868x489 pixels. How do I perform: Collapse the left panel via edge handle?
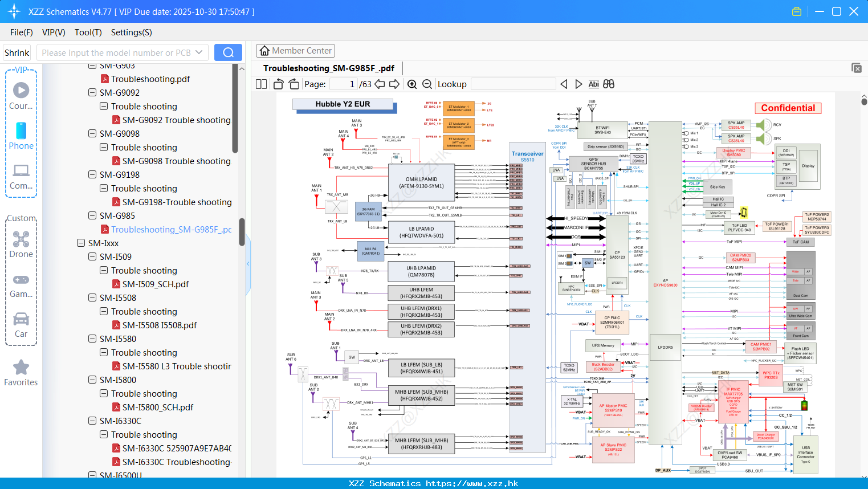click(x=248, y=263)
